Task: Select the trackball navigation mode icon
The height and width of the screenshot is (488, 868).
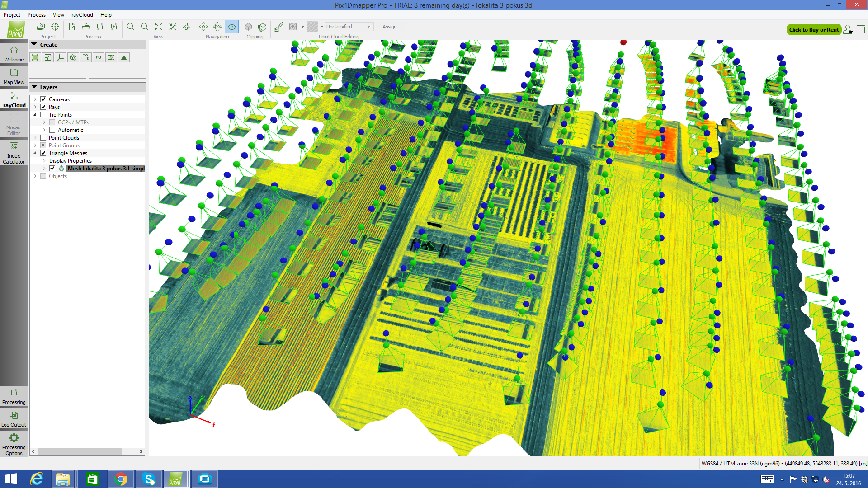Action: pos(217,27)
